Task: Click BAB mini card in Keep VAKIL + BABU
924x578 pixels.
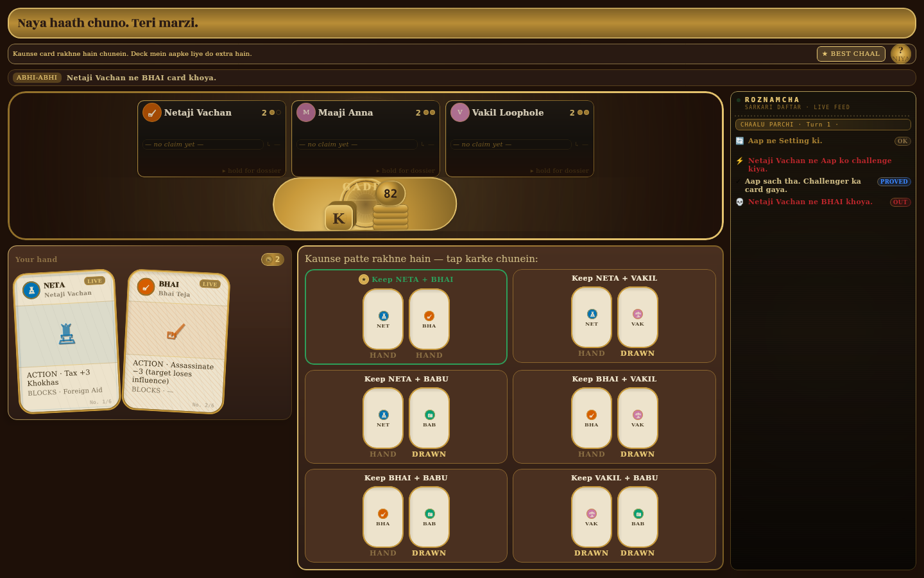Action: click(x=638, y=517)
